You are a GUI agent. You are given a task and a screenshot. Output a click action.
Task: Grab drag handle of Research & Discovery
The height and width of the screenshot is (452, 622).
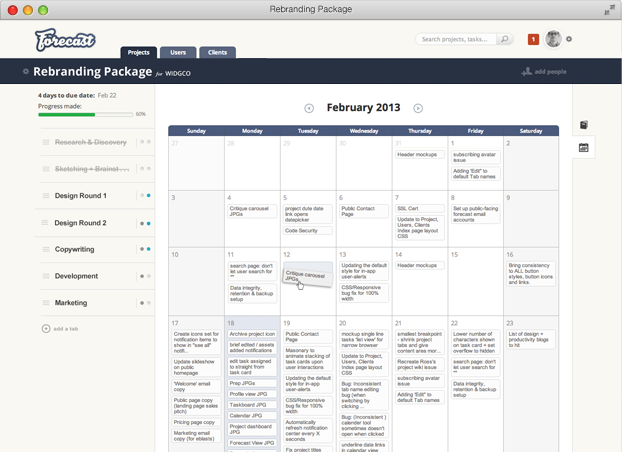click(46, 142)
